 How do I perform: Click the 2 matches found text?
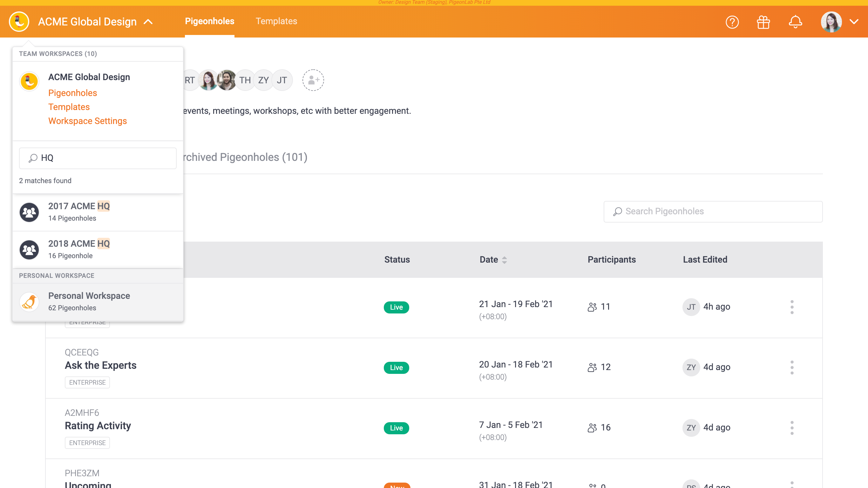(45, 181)
